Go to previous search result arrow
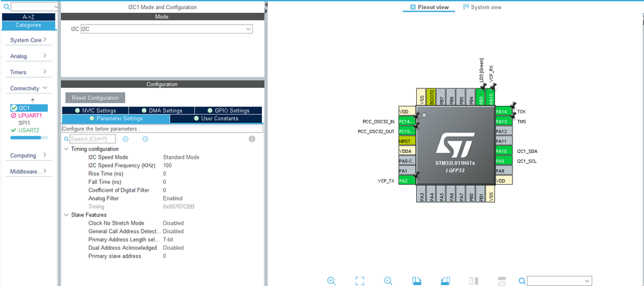This screenshot has width=644, height=286. click(x=126, y=139)
